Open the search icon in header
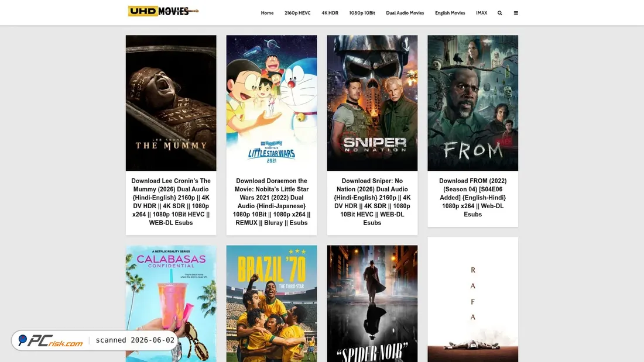This screenshot has height=362, width=644. (x=499, y=13)
